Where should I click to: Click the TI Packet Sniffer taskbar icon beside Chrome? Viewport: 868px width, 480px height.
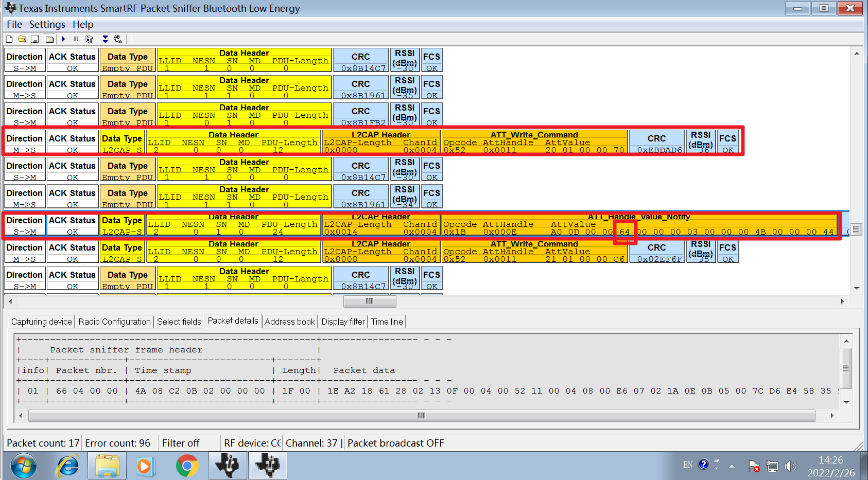[227, 466]
